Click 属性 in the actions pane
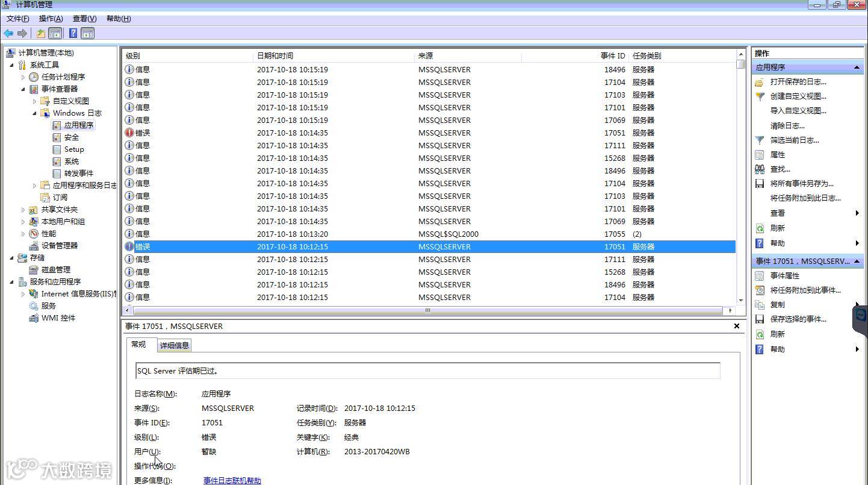Image resolution: width=868 pixels, height=485 pixels. [x=778, y=155]
